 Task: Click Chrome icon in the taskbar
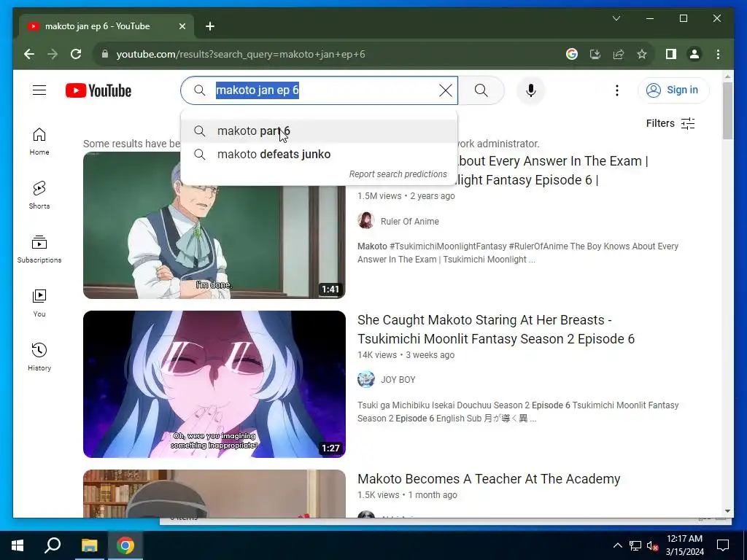[125, 545]
